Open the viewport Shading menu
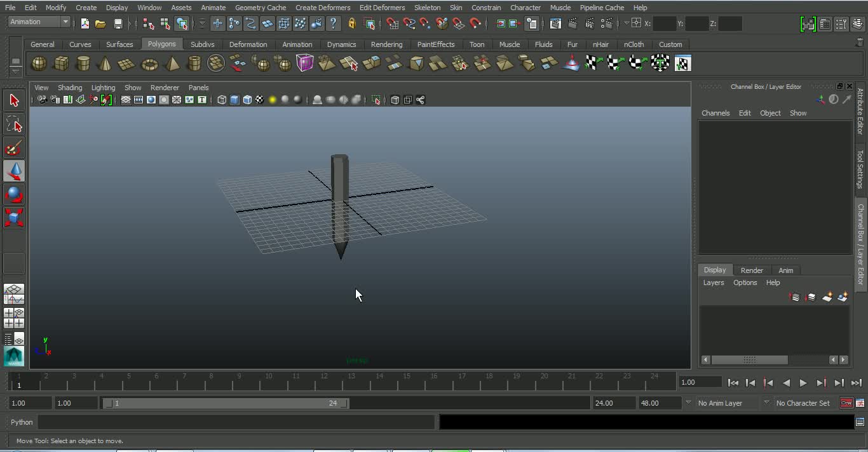The height and width of the screenshot is (452, 868). pos(70,88)
